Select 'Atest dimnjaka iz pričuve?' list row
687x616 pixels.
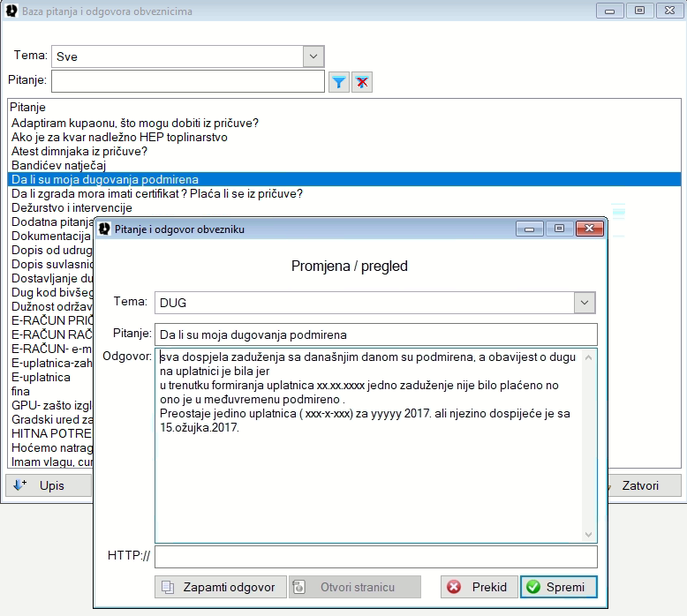point(79,151)
